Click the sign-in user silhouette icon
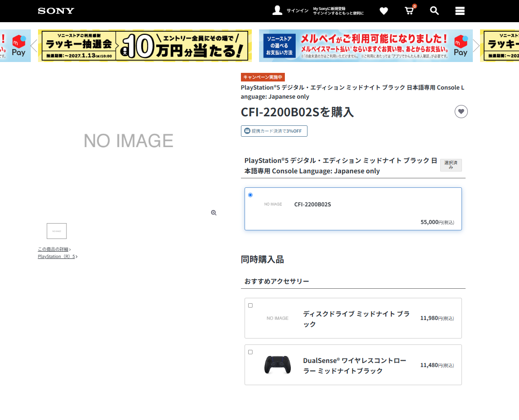 277,10
